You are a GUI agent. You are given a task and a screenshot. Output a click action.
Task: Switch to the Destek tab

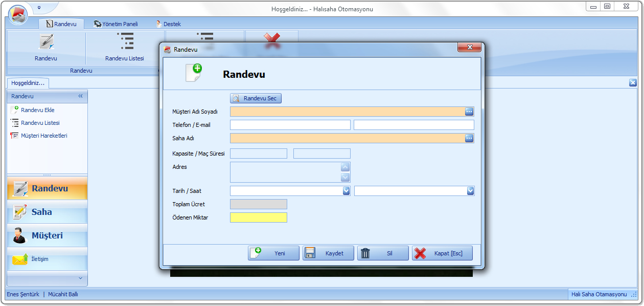pyautogui.click(x=168, y=24)
